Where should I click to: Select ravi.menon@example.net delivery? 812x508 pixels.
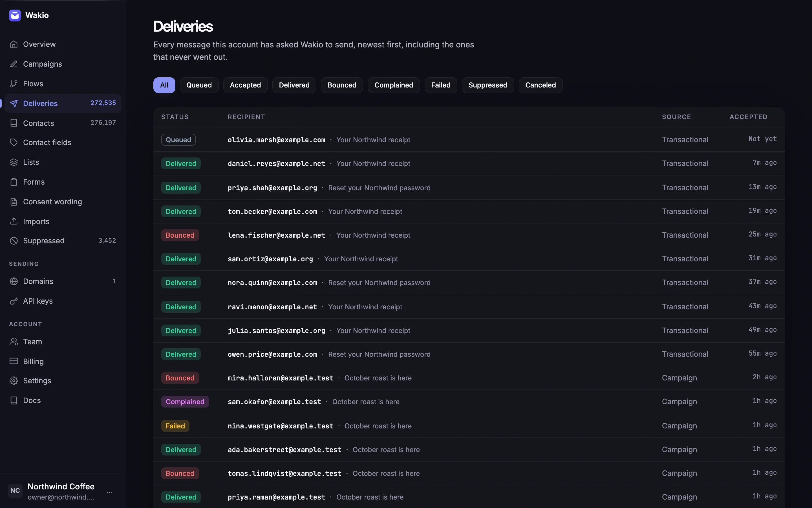click(469, 307)
